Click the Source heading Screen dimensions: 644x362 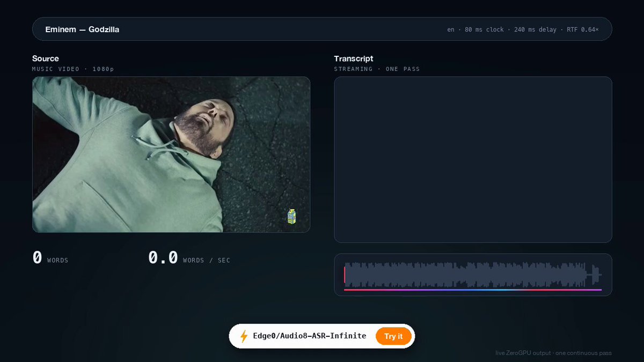point(46,58)
